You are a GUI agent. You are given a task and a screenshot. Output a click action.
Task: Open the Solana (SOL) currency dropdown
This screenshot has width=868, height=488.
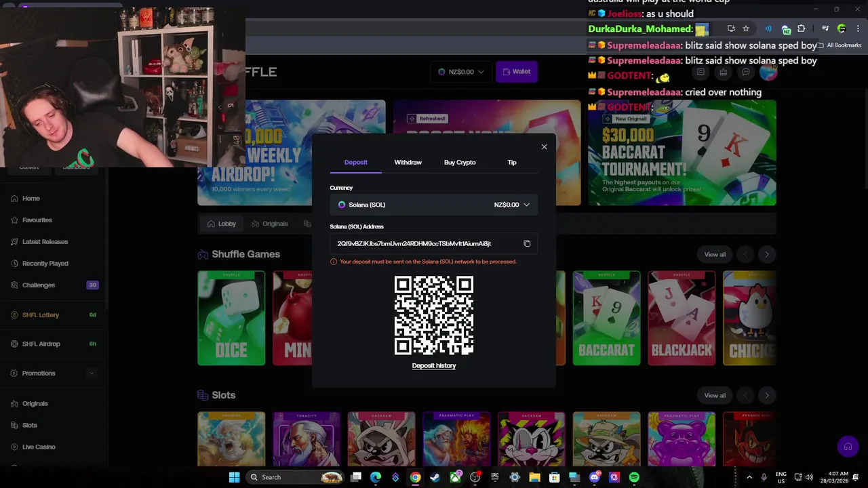pyautogui.click(x=434, y=205)
